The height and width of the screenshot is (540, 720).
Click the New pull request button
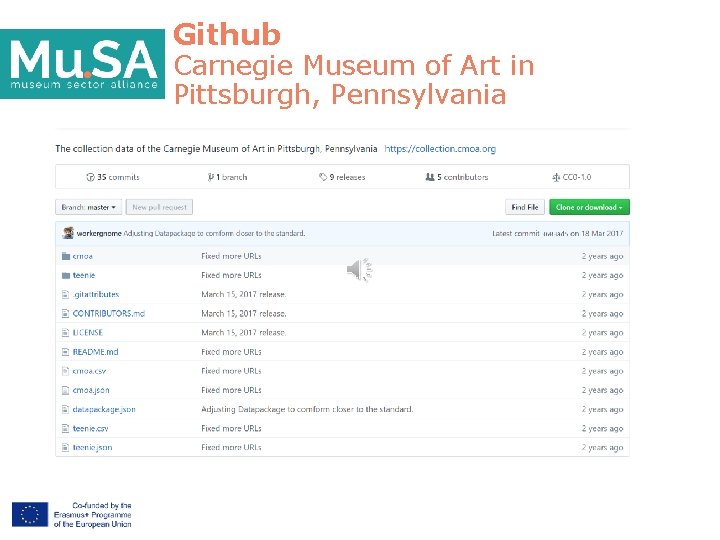[x=159, y=207]
